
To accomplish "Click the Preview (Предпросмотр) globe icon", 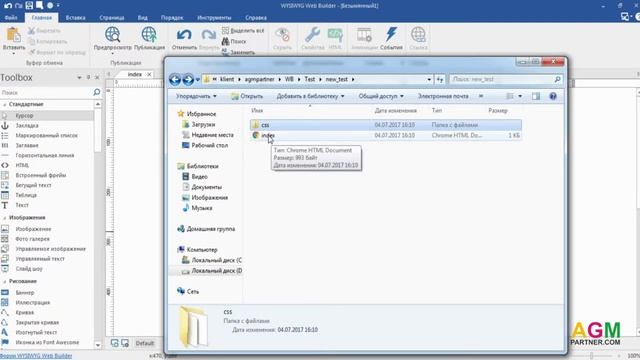I will [x=113, y=35].
